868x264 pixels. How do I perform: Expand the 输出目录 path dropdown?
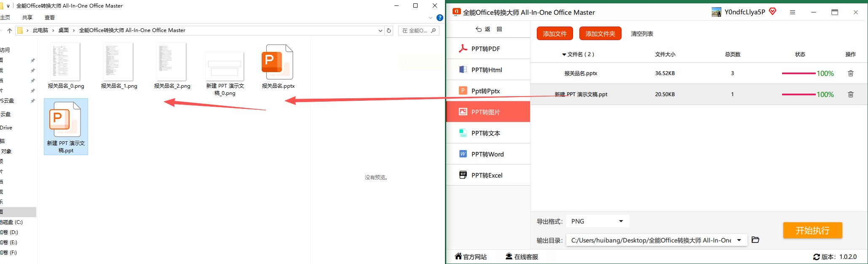pyautogui.click(x=739, y=240)
